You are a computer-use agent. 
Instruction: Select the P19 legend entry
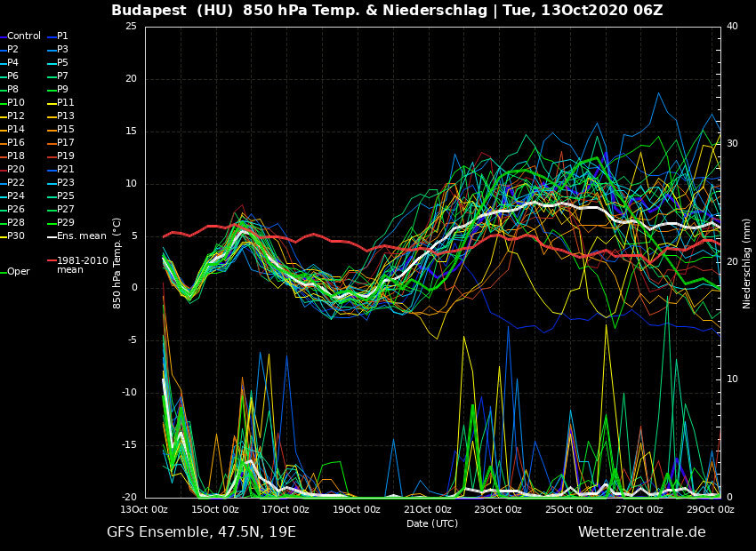(66, 156)
